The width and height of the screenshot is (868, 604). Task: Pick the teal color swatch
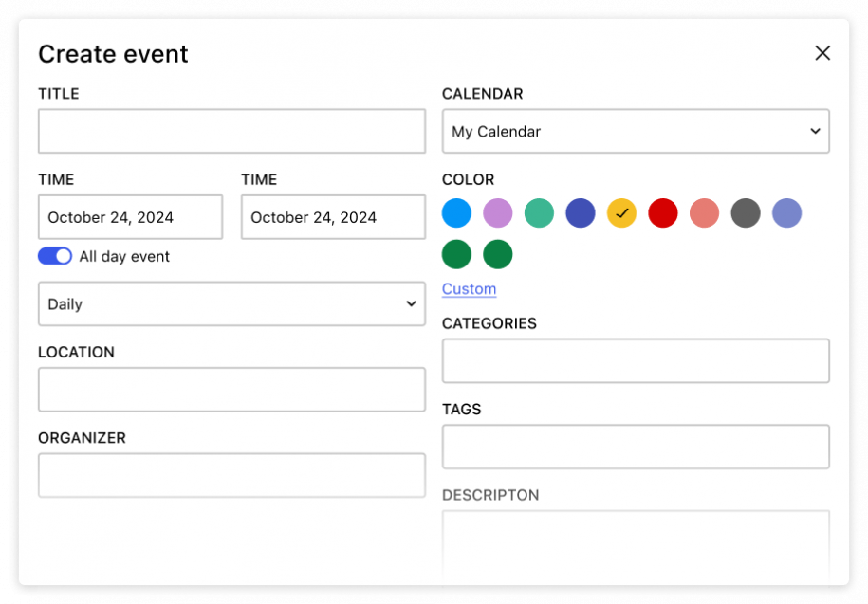[539, 213]
